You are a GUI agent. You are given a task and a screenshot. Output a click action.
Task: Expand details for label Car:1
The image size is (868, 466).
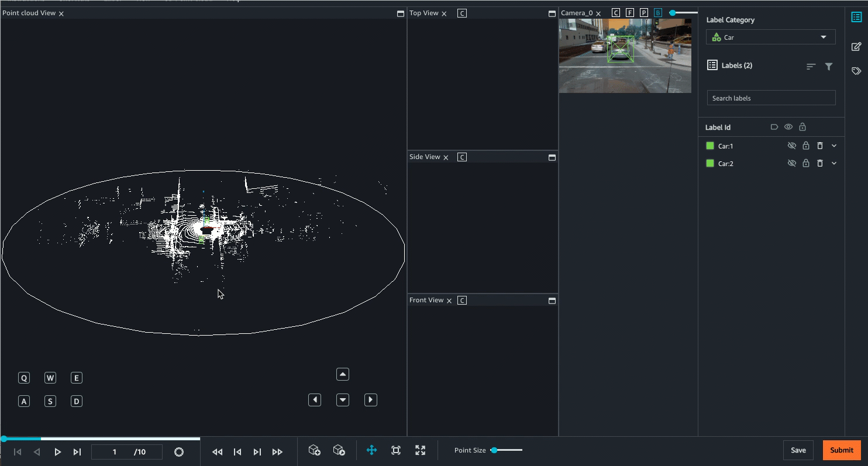coord(835,146)
